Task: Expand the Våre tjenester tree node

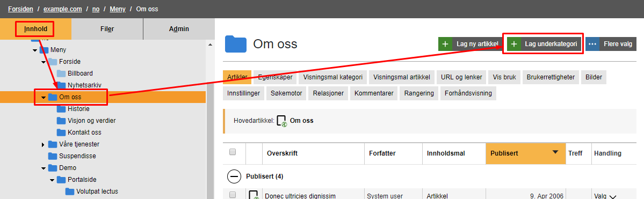Action: tap(44, 144)
